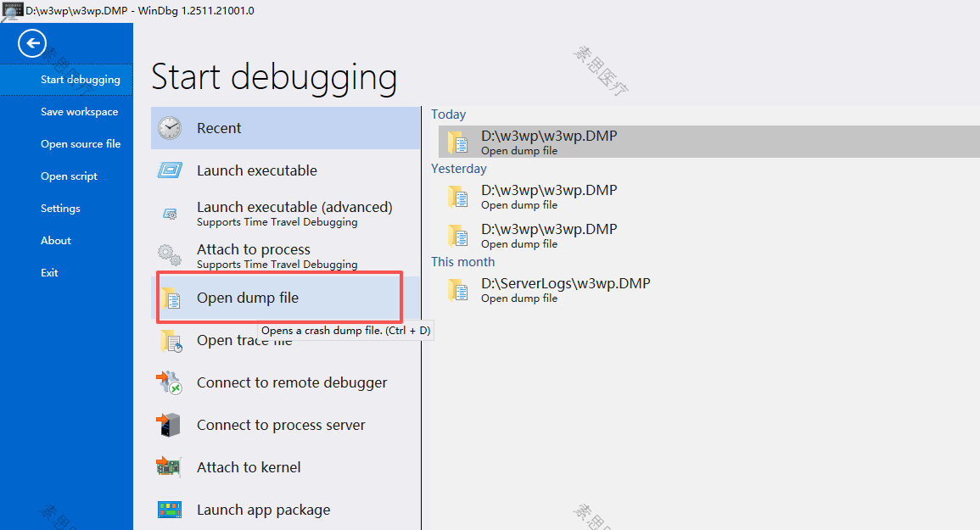Image resolution: width=980 pixels, height=530 pixels.
Task: Click the Launch executable window icon
Action: 170,170
